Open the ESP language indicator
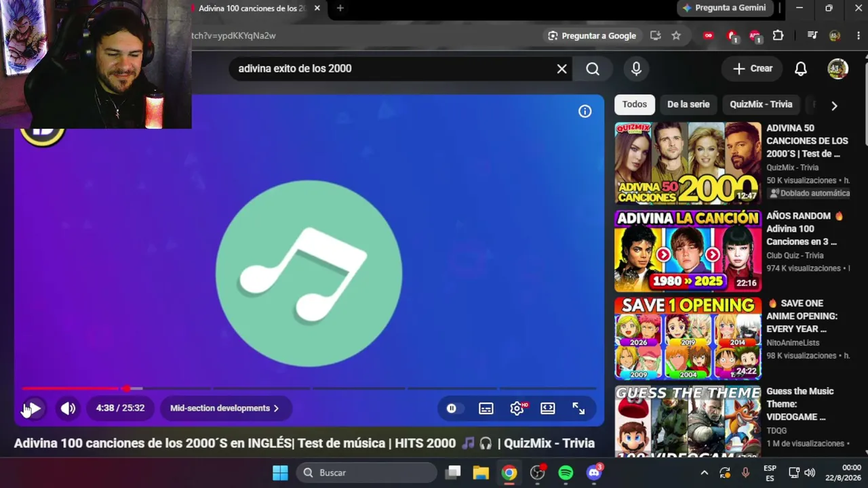The height and width of the screenshot is (488, 868). point(770,472)
